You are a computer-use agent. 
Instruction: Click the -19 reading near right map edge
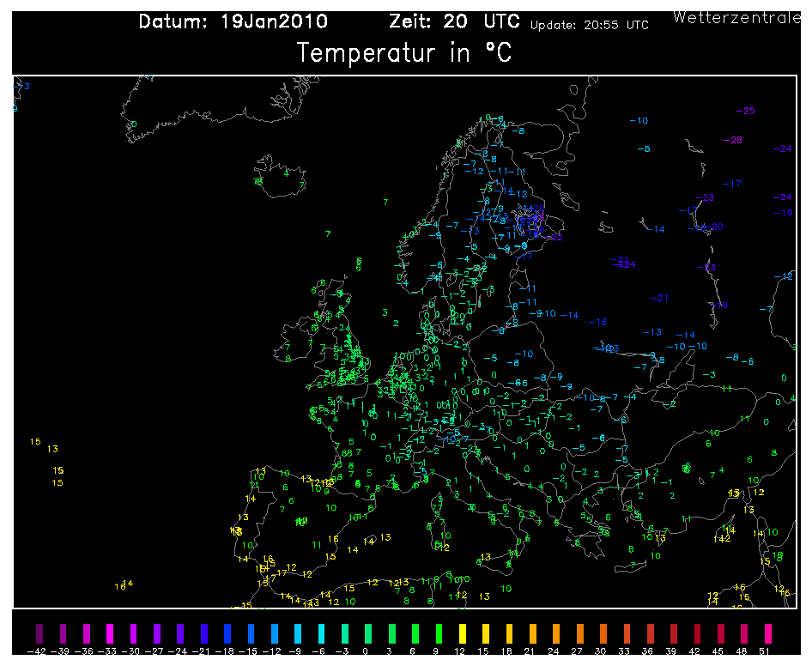point(783,213)
